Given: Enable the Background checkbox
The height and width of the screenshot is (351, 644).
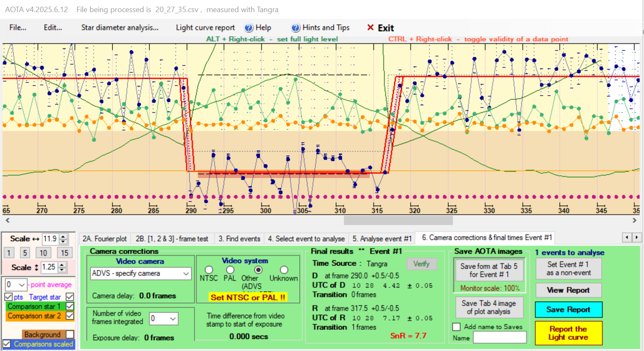Looking at the screenshot, I should pos(70,334).
